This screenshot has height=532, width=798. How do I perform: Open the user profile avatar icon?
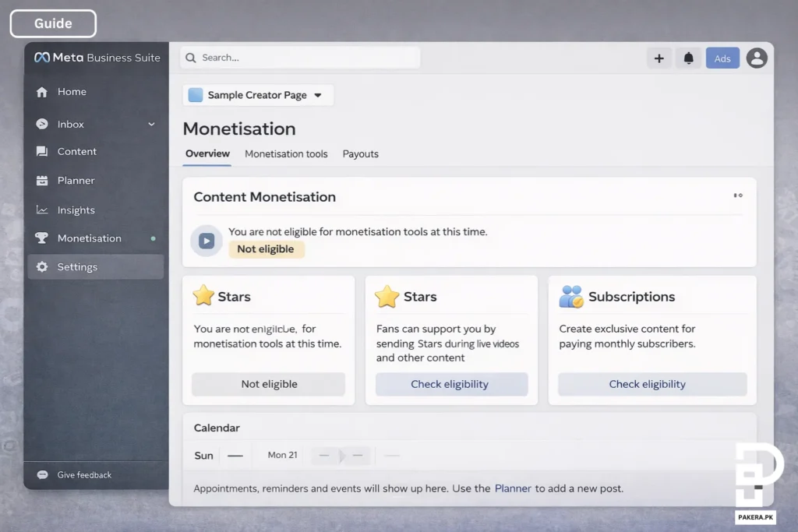coord(756,58)
